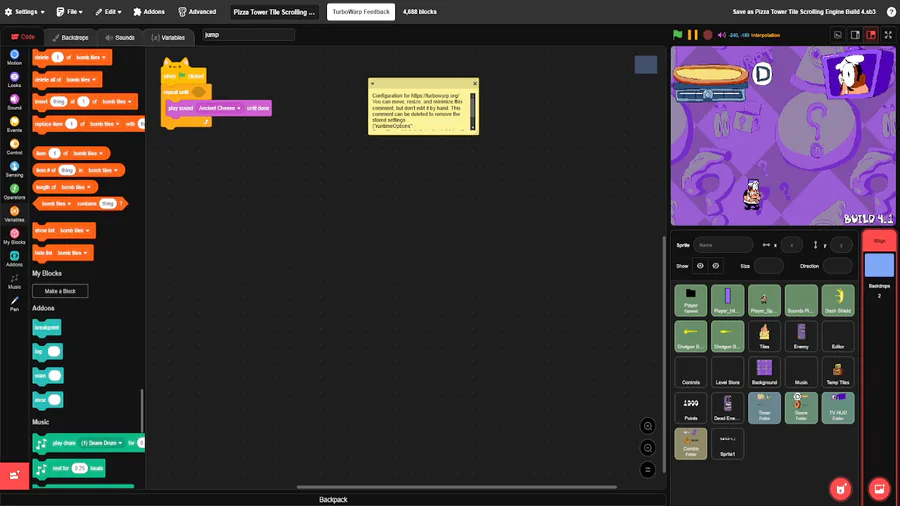The height and width of the screenshot is (506, 900).
Task: Click Save as Pizza Tower build link
Action: pos(804,11)
